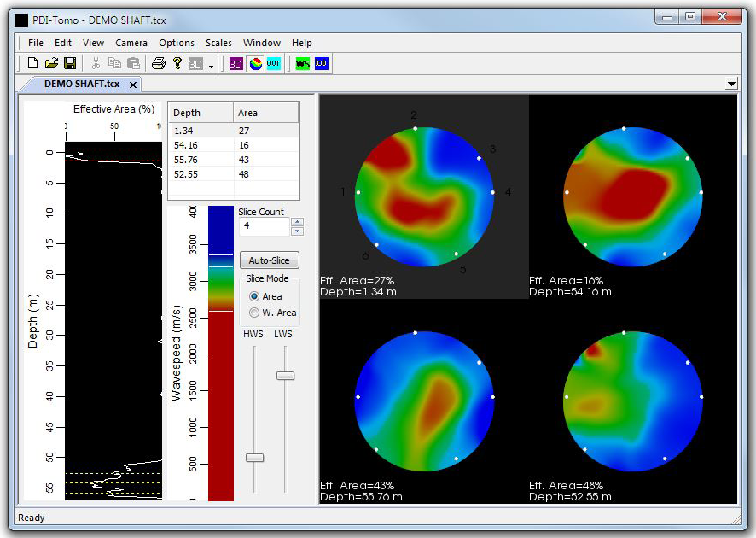The height and width of the screenshot is (538, 756).
Task: Open a file with the folder icon
Action: (51, 63)
